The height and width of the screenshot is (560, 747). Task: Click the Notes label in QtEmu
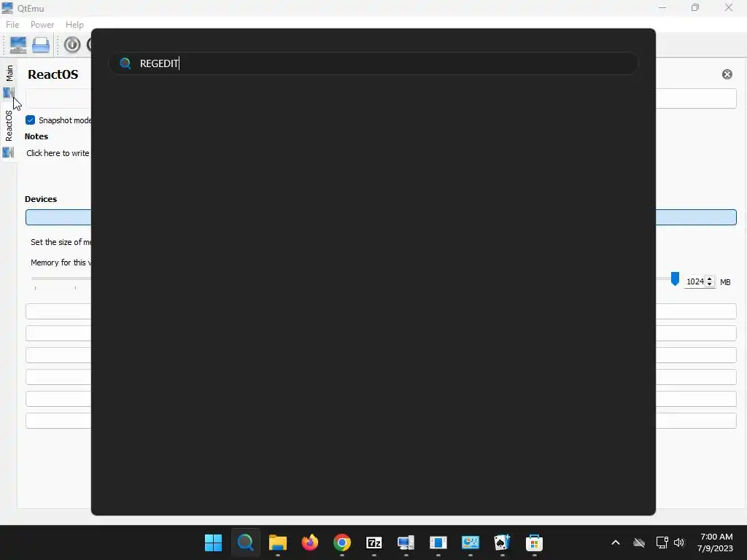pyautogui.click(x=36, y=136)
